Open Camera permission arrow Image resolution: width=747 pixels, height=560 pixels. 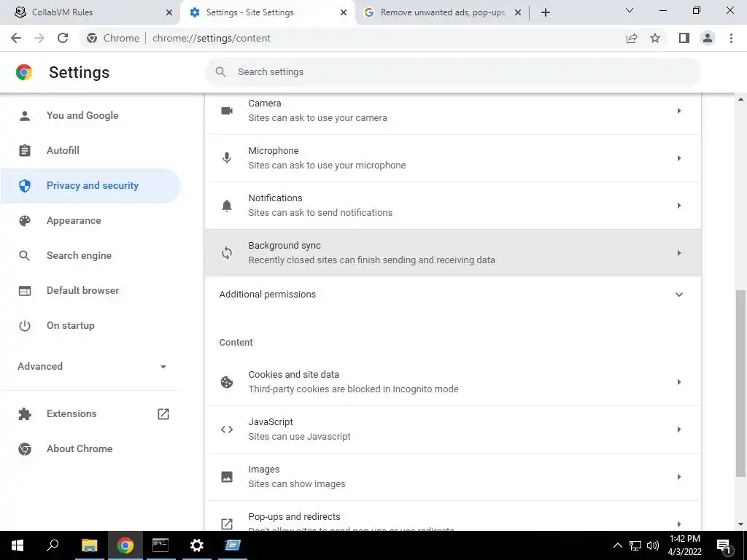[x=679, y=111]
